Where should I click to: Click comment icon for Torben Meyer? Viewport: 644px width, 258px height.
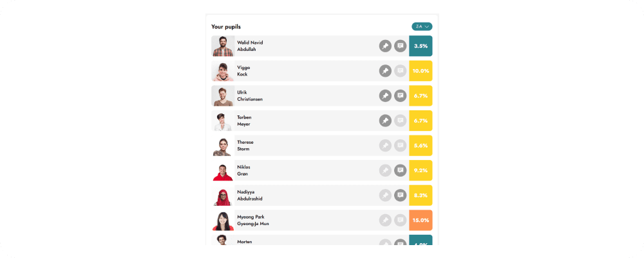point(400,121)
